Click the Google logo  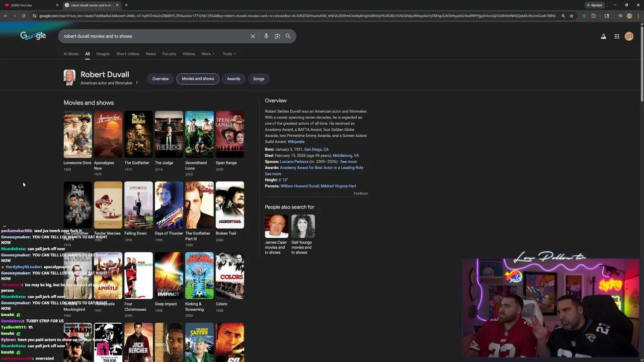tap(33, 36)
